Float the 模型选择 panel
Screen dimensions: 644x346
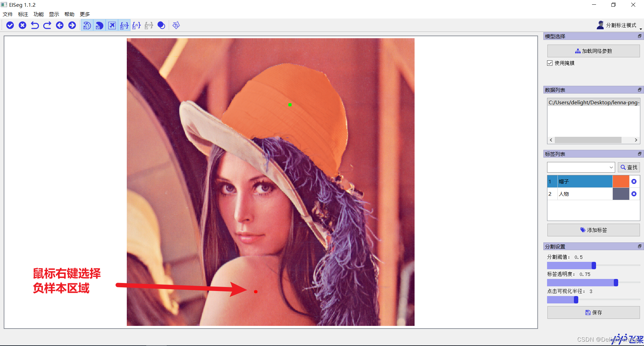(640, 36)
